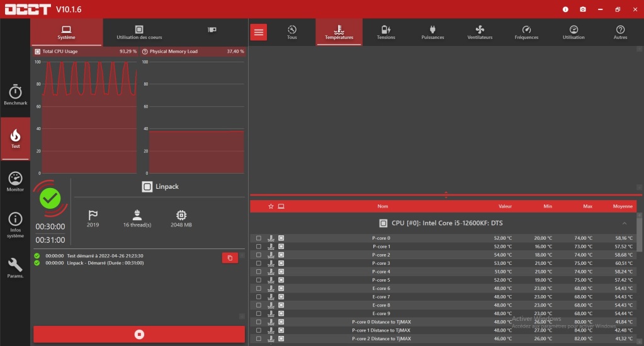This screenshot has height=346, width=644.
Task: Check the E-core 8 checkbox
Action: click(258, 305)
